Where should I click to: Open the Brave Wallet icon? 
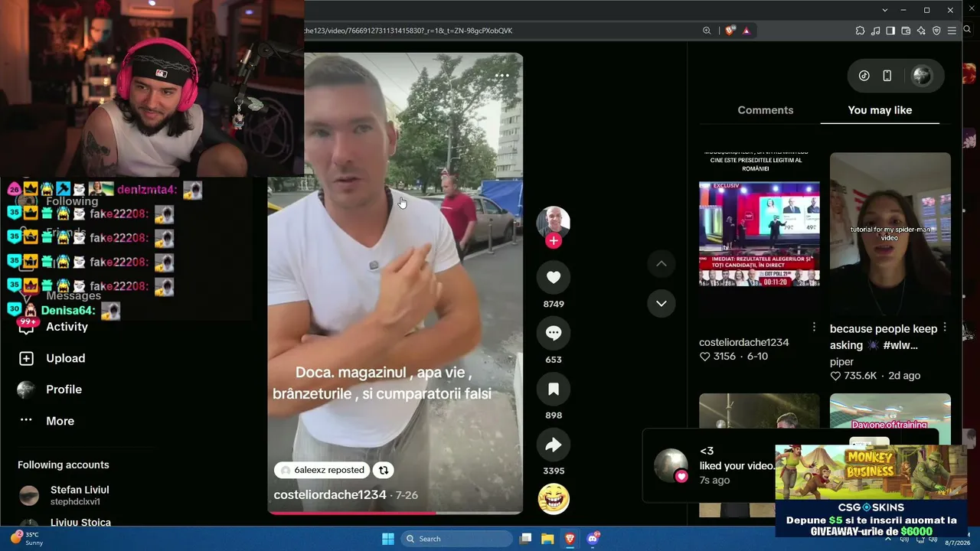(906, 31)
